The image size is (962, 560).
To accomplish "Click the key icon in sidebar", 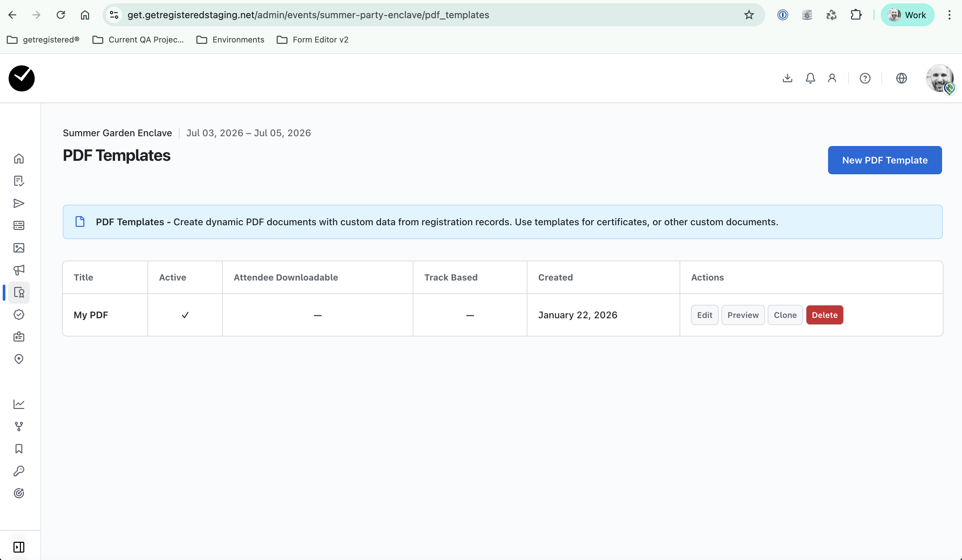I will [19, 471].
